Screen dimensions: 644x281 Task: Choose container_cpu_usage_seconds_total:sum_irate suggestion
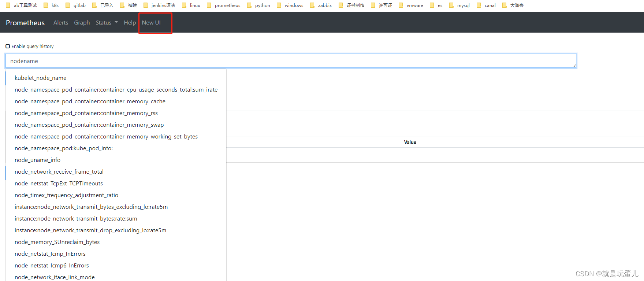point(116,89)
